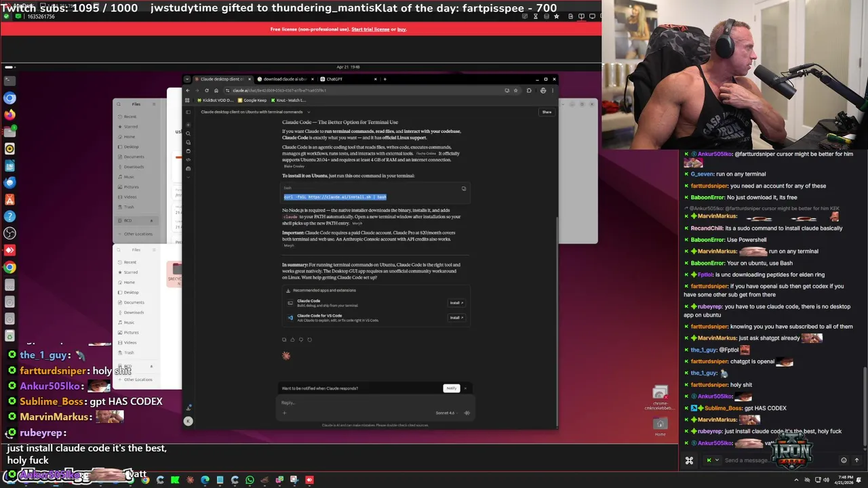Open the browser tab search dropdown
The image size is (868, 488).
click(x=187, y=79)
